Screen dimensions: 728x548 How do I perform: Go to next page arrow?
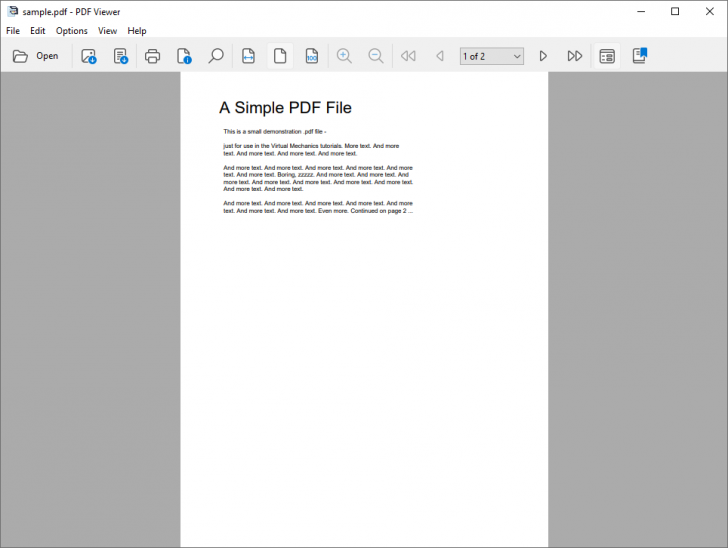(x=543, y=56)
